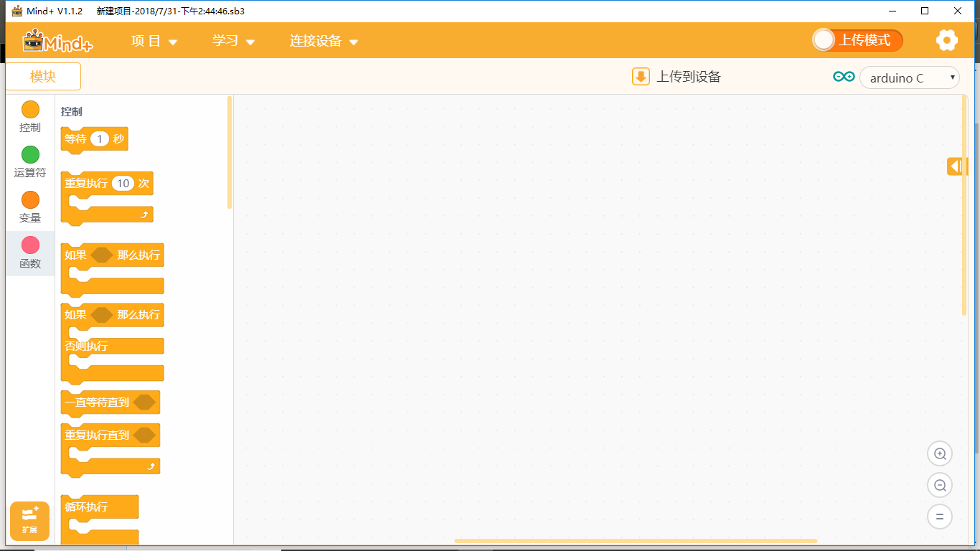Open the arduino C language dropdown
This screenshot has width=980, height=551.
(x=910, y=78)
